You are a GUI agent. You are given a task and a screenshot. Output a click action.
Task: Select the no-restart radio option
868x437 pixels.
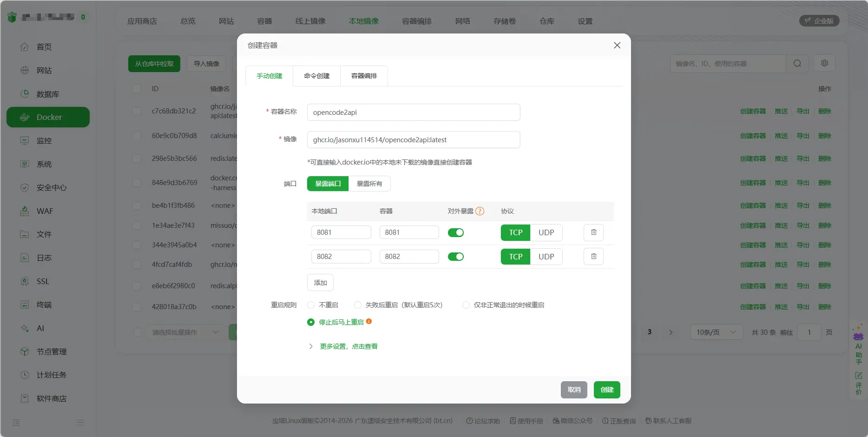pos(311,305)
